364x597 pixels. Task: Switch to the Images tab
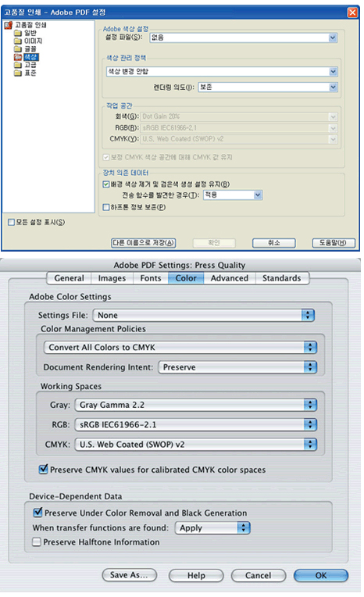pyautogui.click(x=112, y=278)
